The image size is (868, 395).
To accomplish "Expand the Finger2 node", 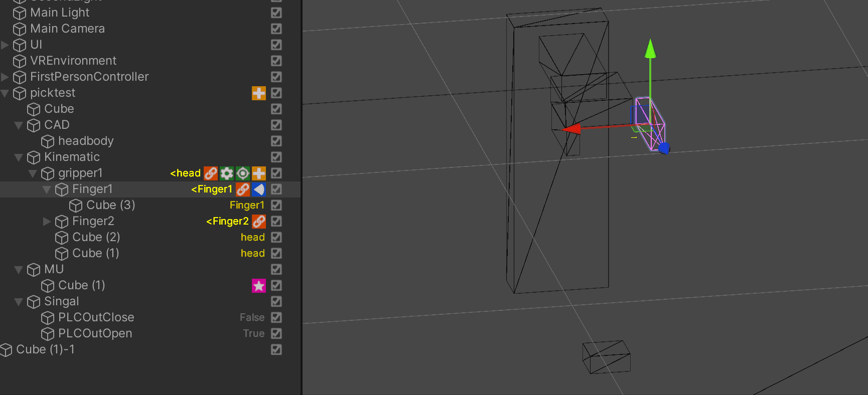I will pyautogui.click(x=47, y=221).
